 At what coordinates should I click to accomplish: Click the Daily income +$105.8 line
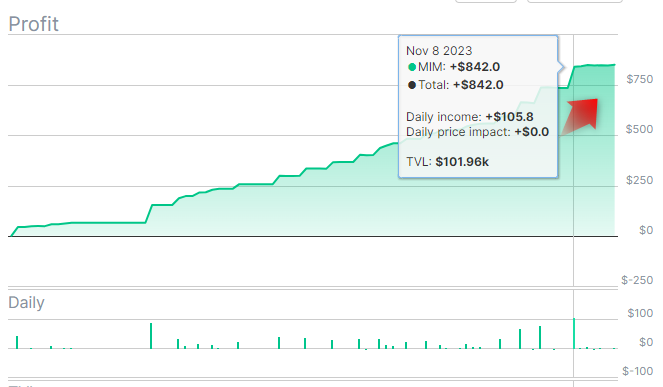click(470, 117)
